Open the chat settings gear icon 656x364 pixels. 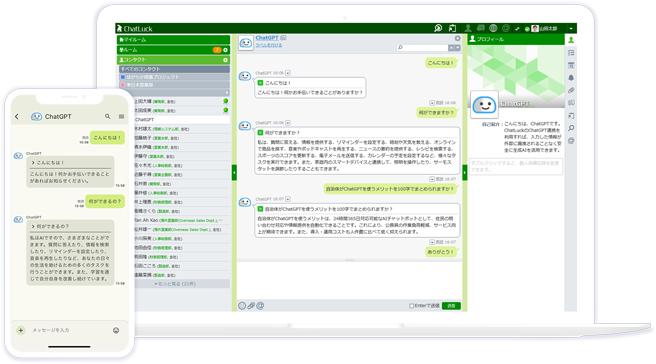(458, 38)
